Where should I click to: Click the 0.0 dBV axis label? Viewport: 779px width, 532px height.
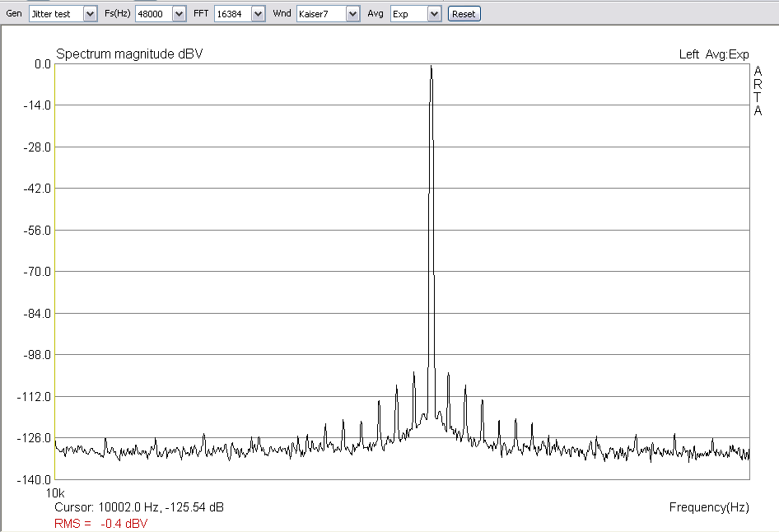43,64
